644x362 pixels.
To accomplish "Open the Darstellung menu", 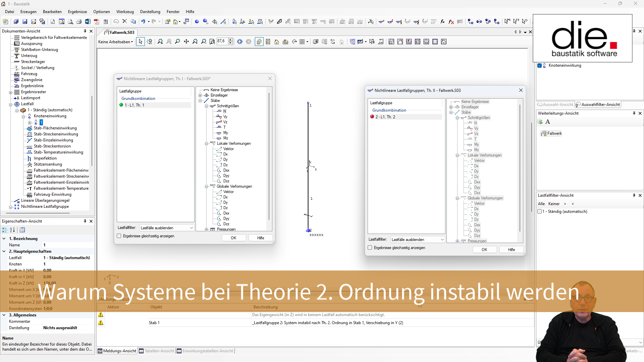I will [150, 12].
